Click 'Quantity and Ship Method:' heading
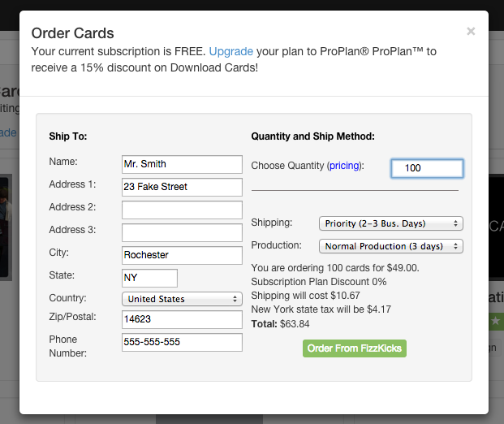 (312, 136)
